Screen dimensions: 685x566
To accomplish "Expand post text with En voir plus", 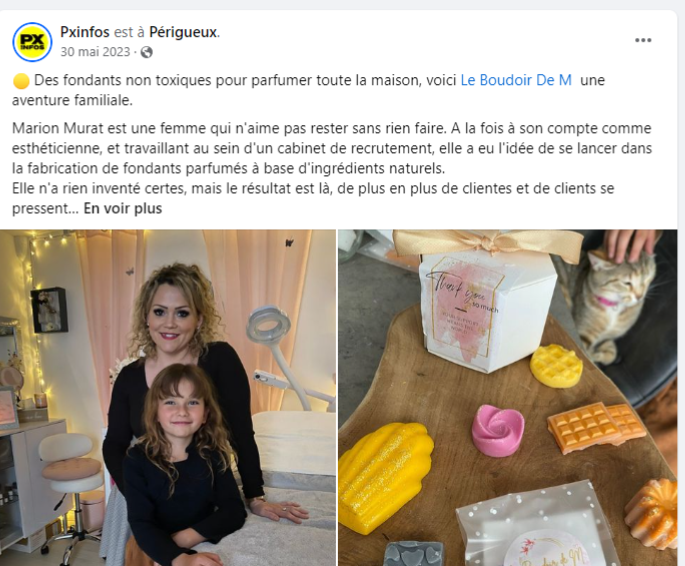I will [x=123, y=208].
